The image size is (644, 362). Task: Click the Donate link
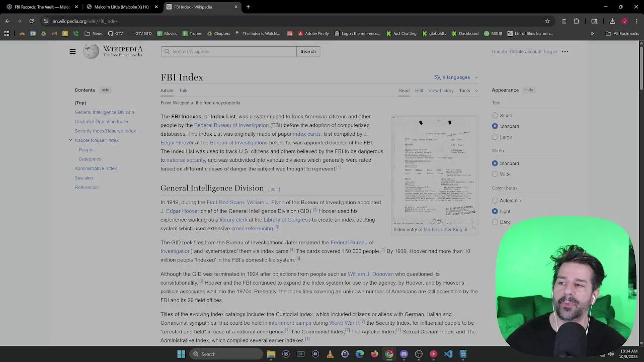tap(499, 51)
